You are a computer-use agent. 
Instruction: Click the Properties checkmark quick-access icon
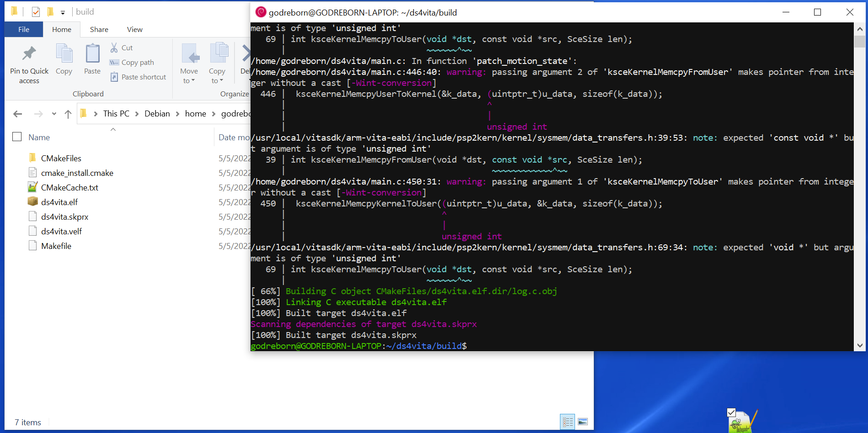36,12
